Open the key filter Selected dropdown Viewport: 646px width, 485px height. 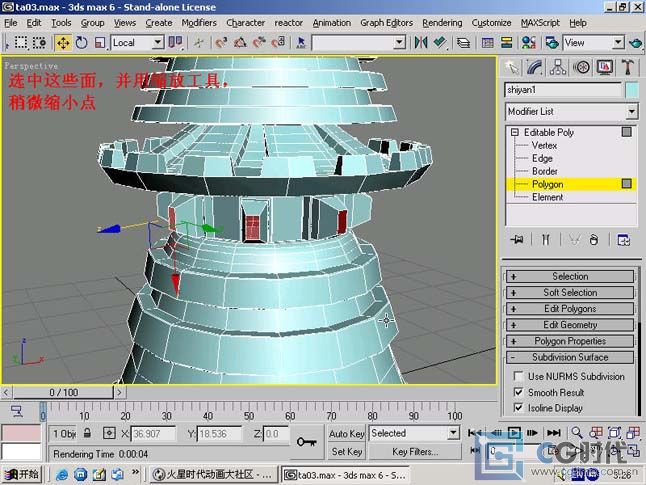(x=453, y=433)
